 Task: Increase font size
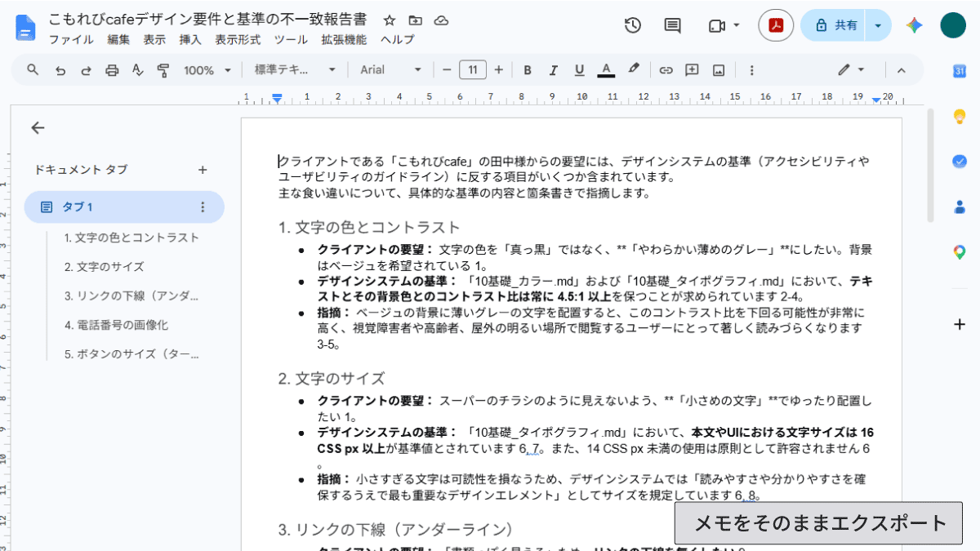pos(499,70)
